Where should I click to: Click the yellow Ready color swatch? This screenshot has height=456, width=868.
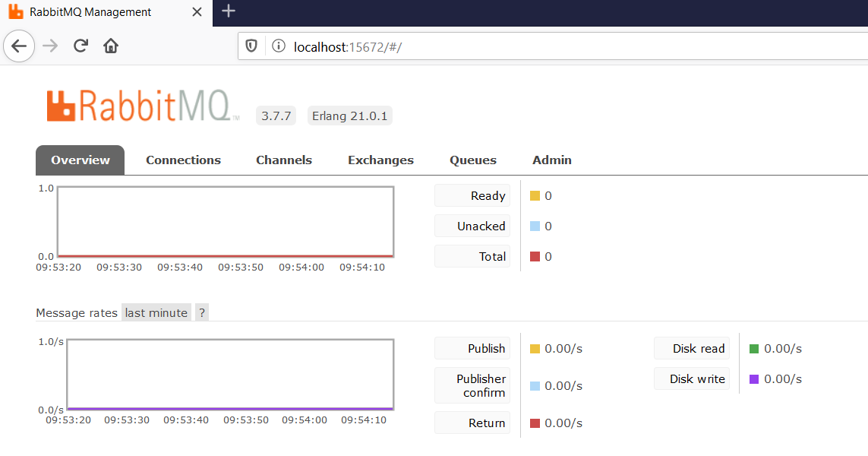pos(535,196)
